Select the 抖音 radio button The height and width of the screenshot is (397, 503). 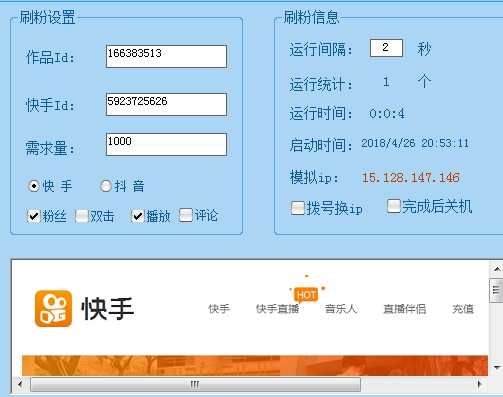[x=106, y=186]
